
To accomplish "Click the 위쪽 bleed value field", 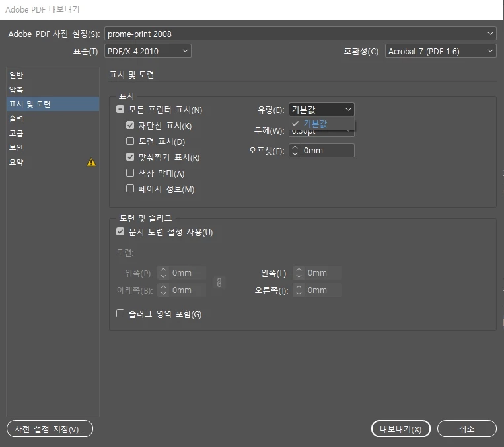I will 188,273.
